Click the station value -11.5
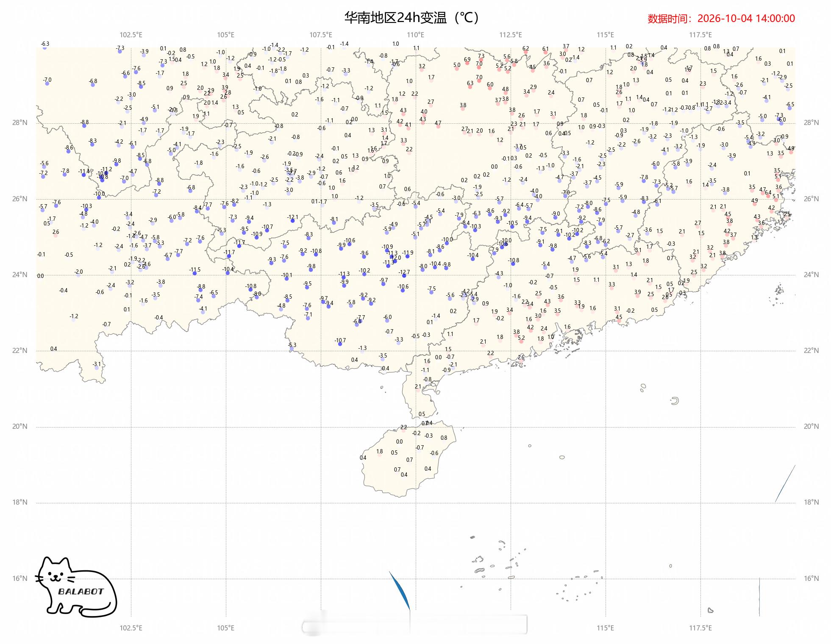Viewport: 831px width, 644px height. pyautogui.click(x=195, y=270)
